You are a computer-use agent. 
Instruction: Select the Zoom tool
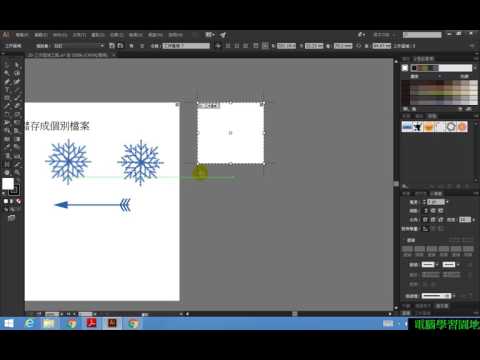click(17, 172)
